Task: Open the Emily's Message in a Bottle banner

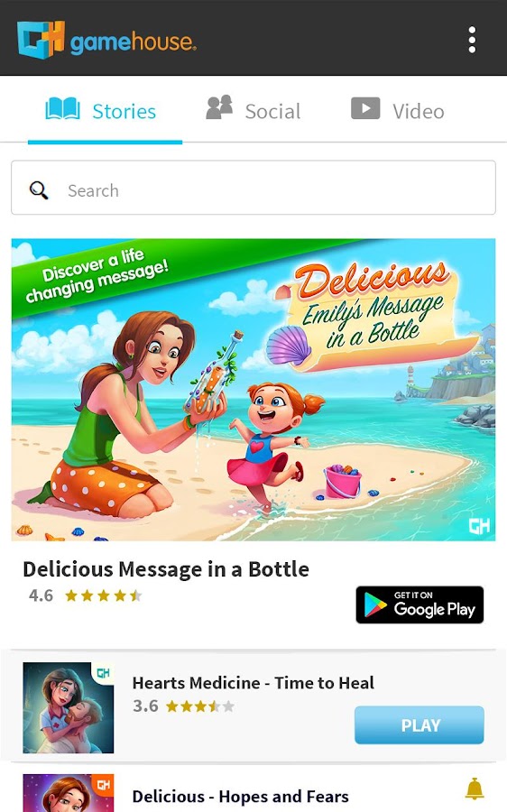Action: 253,390
